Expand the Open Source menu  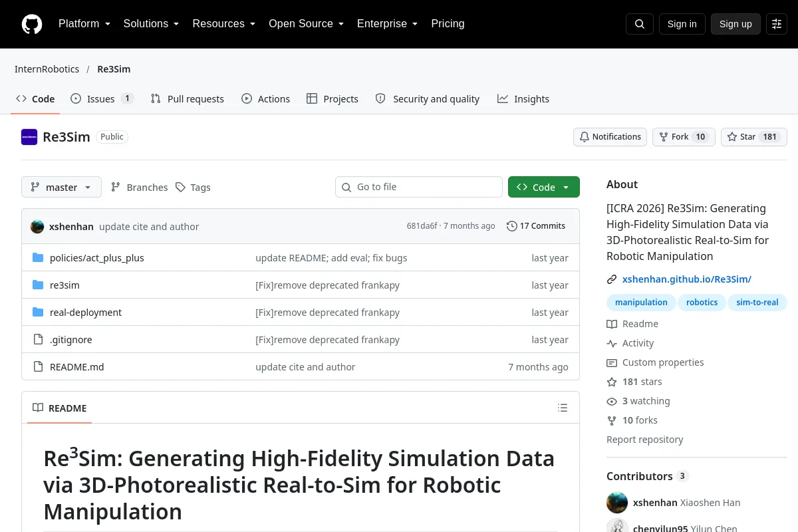(x=306, y=24)
